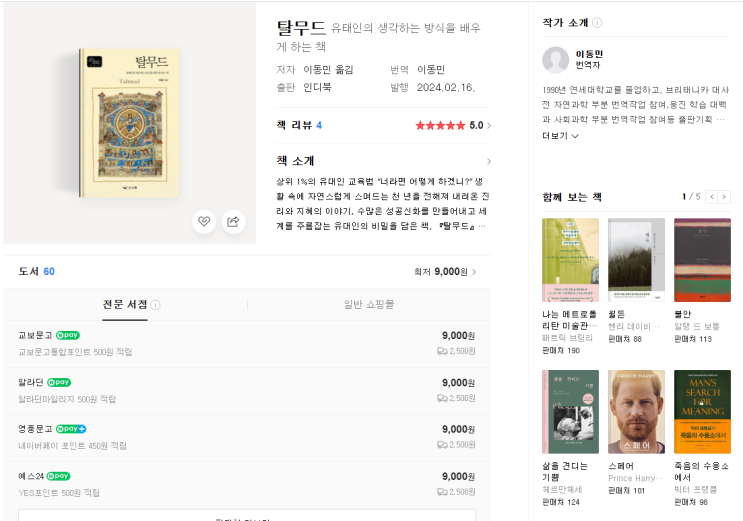The width and height of the screenshot is (743, 521).
Task: Open lowest price 최저 9,000원 arrow
Action: pos(474,272)
